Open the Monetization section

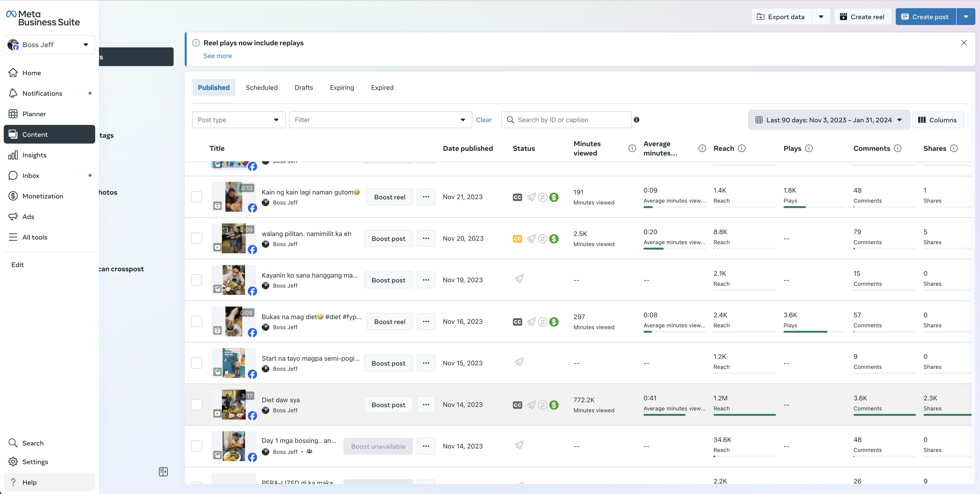tap(43, 196)
